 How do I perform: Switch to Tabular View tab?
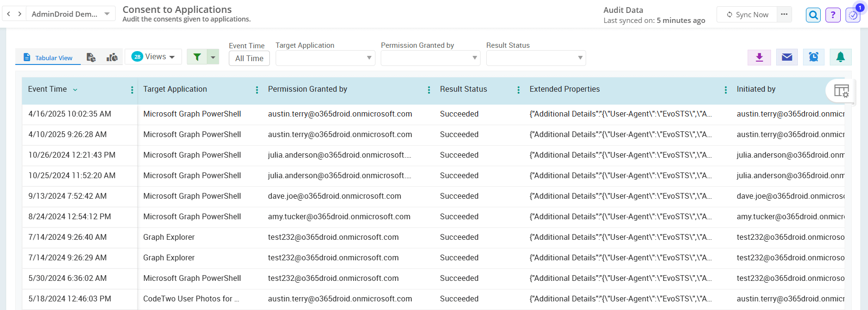coord(48,57)
